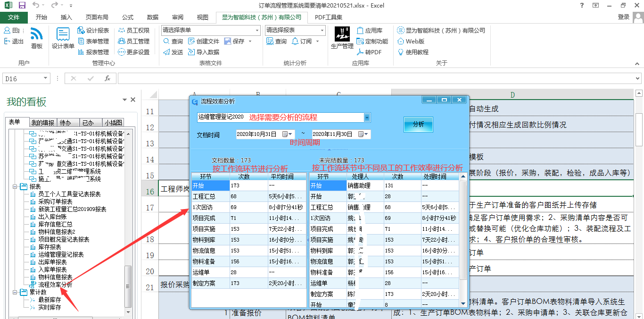Select 实时库存 tree item
This screenshot has width=644, height=319.
point(50,307)
